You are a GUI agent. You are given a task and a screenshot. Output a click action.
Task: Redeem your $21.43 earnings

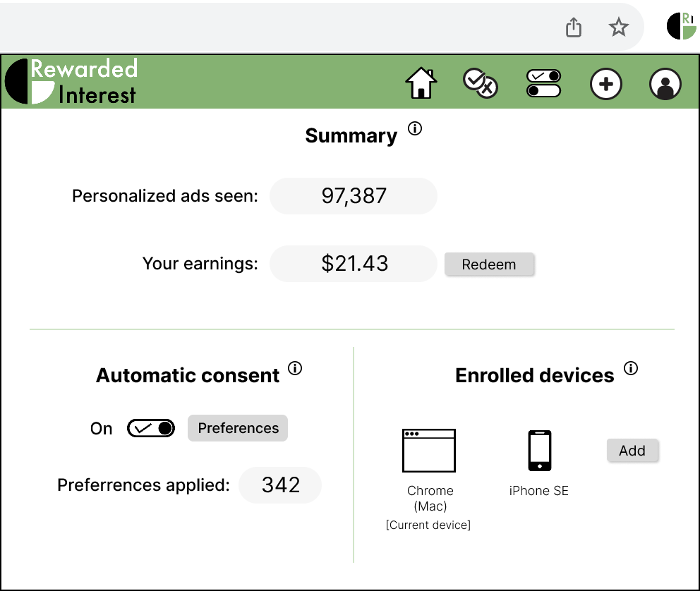490,264
